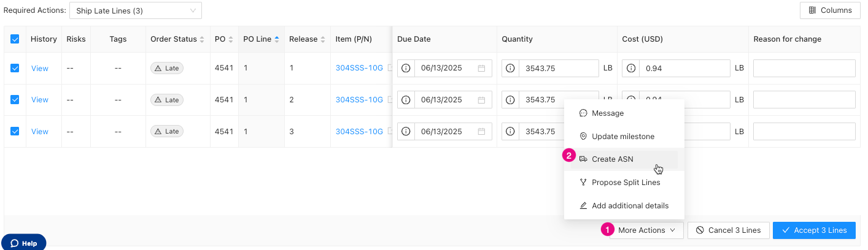Open calendar picker for Release 1 due date

pos(482,69)
